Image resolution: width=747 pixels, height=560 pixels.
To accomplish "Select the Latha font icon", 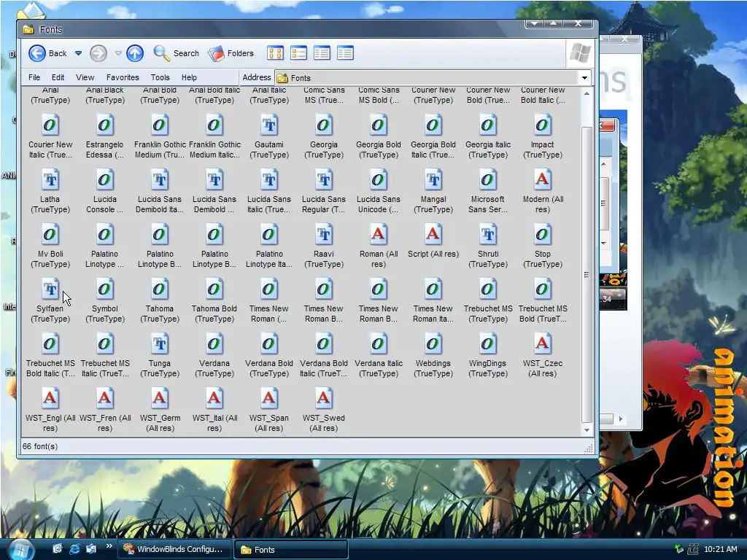I will 50,180.
